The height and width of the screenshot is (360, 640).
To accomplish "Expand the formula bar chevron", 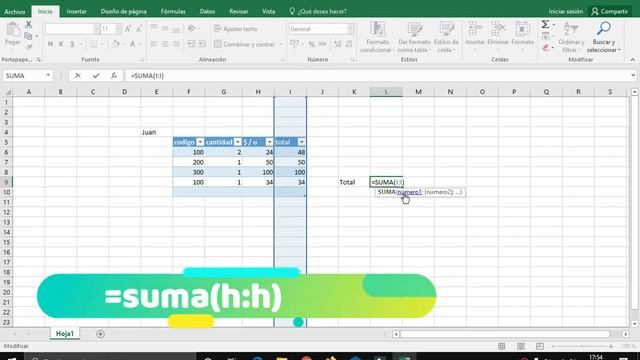I will (x=633, y=76).
